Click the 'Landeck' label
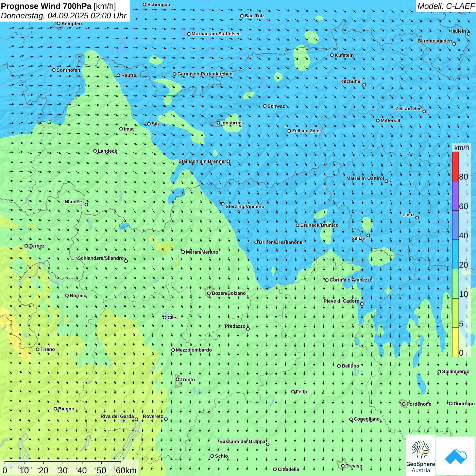This screenshot has width=476, height=476. [x=107, y=151]
